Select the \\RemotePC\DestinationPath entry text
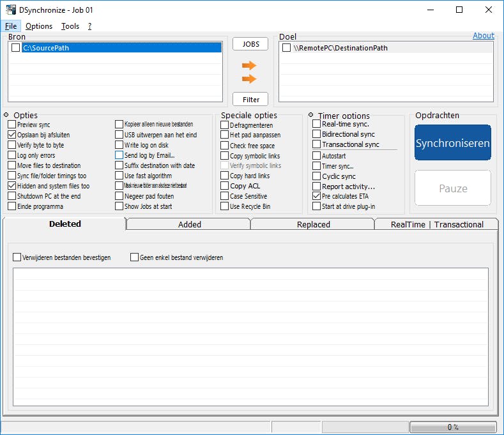The width and height of the screenshot is (504, 435). click(340, 48)
